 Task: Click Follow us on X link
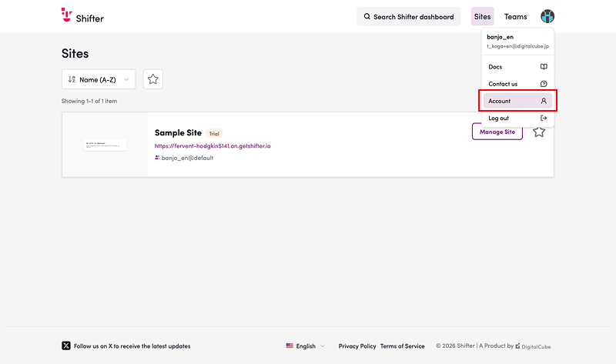132,346
